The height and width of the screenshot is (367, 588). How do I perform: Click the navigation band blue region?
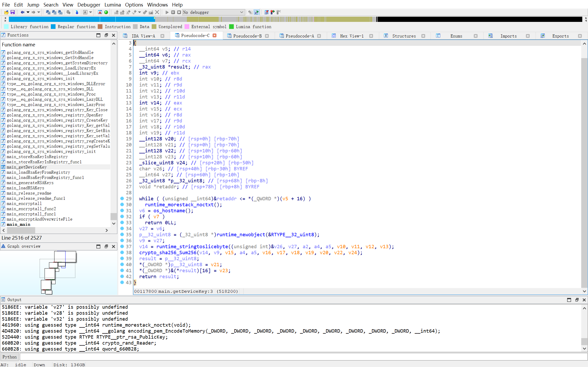[82, 19]
